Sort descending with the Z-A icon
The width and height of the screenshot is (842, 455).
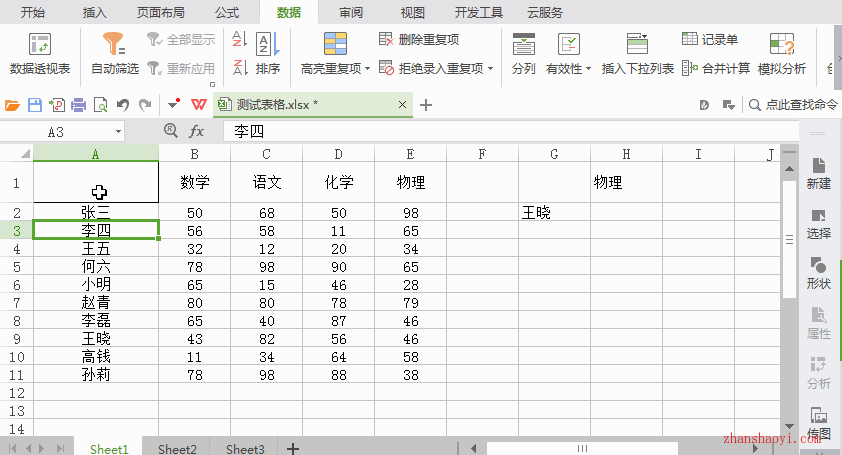(239, 68)
